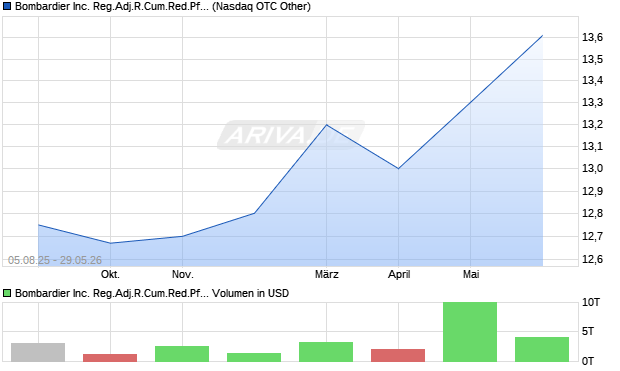
Task: Click the '13,1' price axis label
Action: 592,146
